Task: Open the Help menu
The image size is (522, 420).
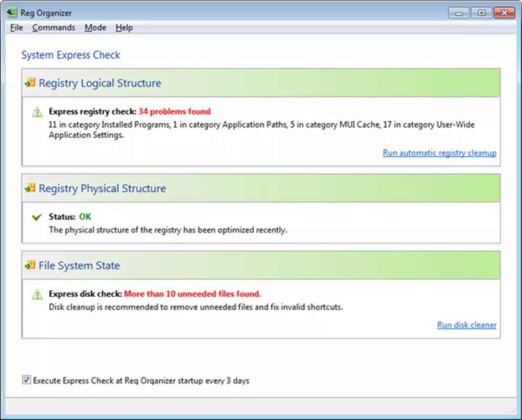Action: tap(124, 28)
